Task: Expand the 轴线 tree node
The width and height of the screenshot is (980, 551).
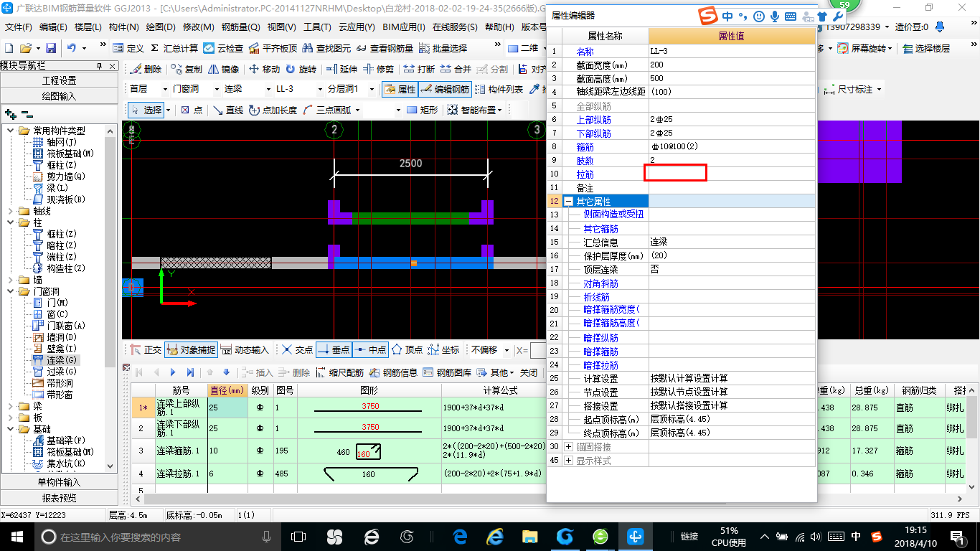Action: 10,211
